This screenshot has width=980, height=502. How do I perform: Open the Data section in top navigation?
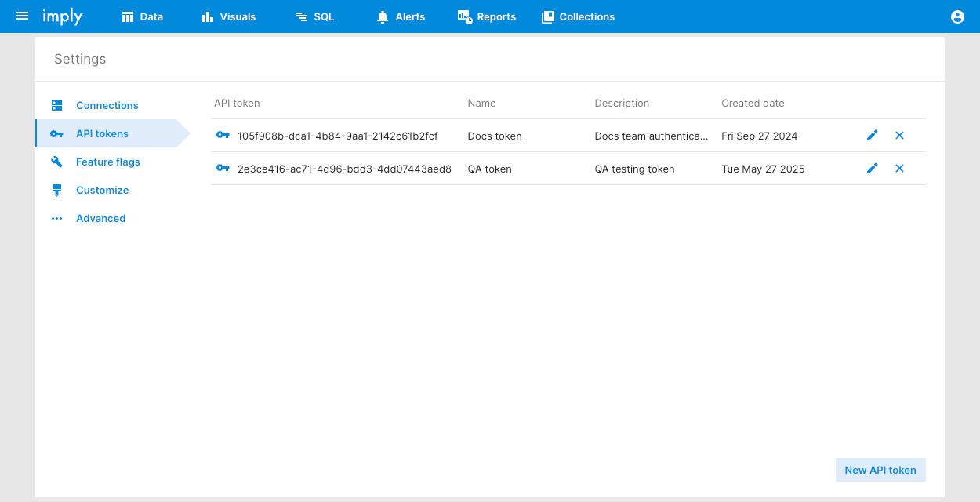coord(143,16)
